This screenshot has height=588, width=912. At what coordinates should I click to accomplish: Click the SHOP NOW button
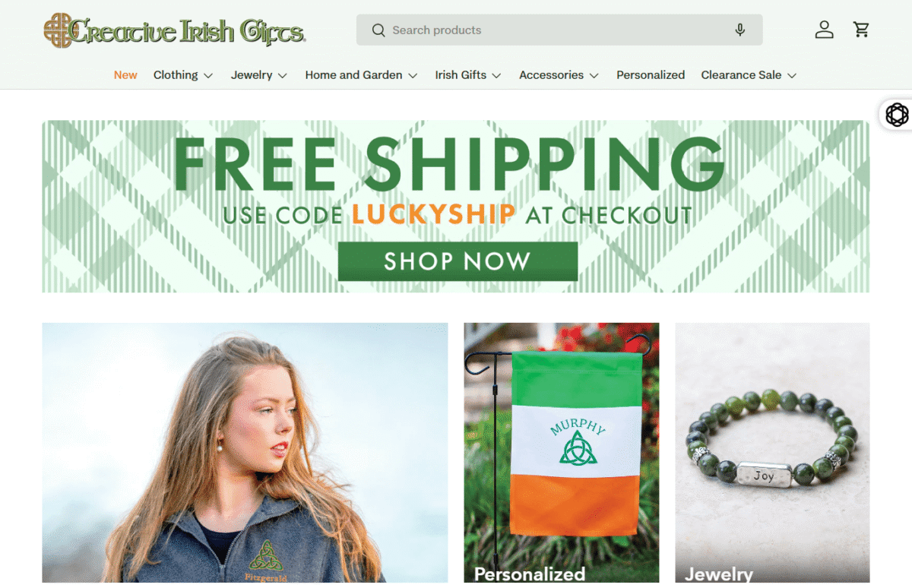458,261
